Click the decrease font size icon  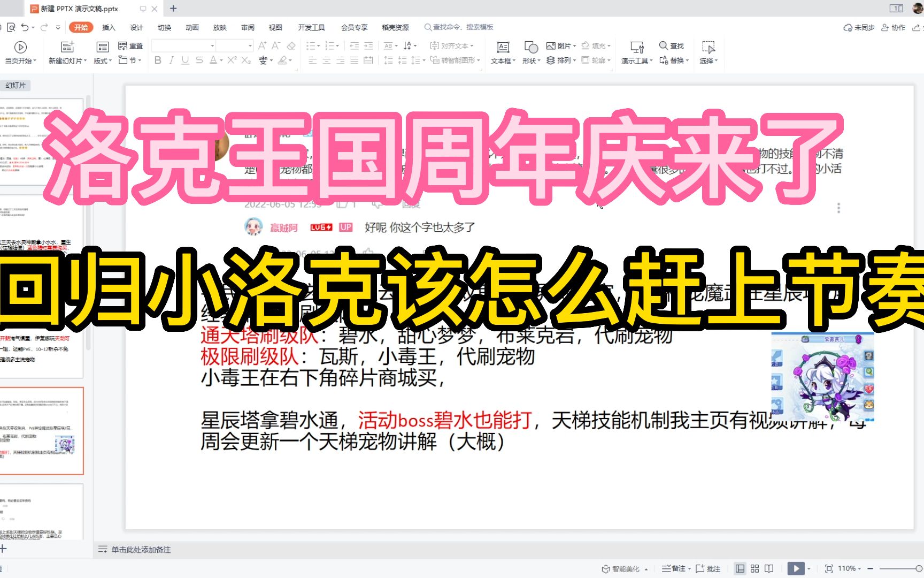(276, 46)
